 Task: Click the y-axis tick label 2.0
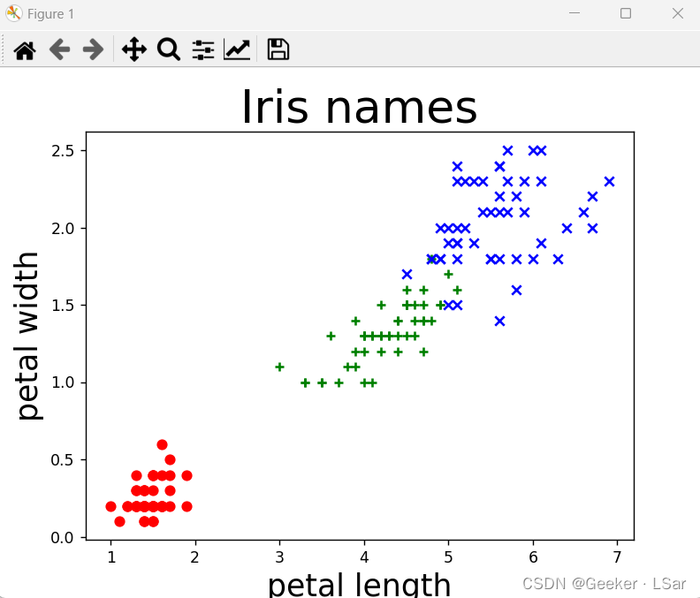(x=63, y=229)
